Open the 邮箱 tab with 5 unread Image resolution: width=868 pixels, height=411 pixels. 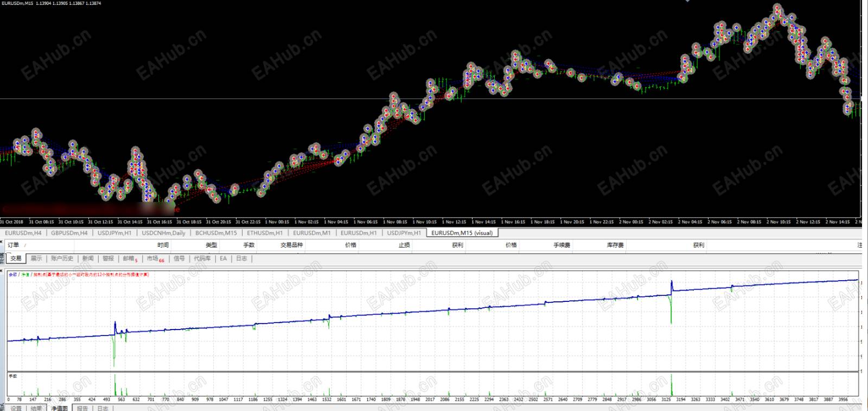click(130, 259)
